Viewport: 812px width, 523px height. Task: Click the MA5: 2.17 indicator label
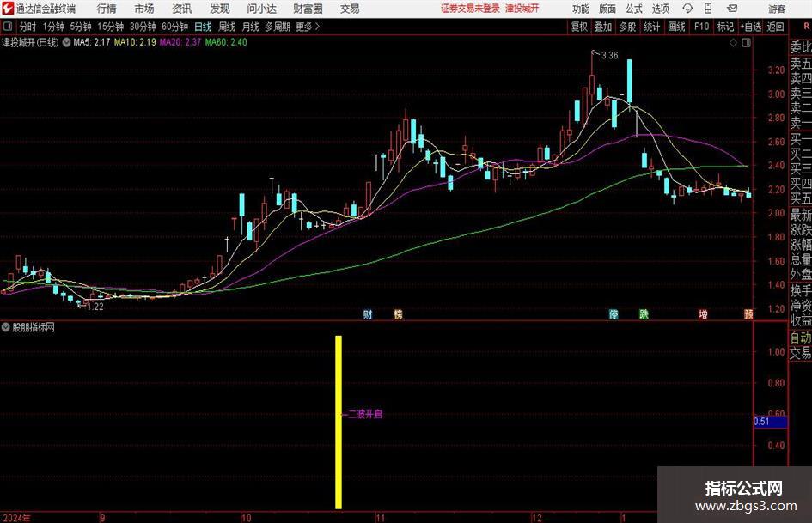[92, 42]
